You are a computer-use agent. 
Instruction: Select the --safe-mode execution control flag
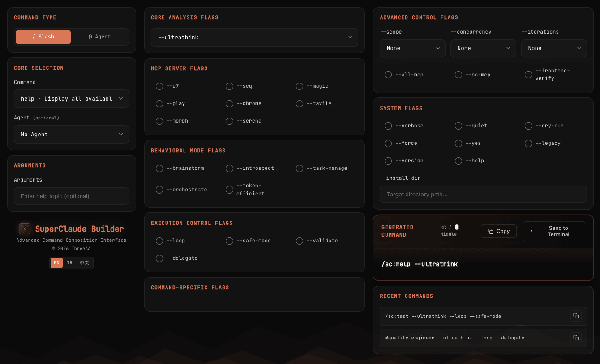229,241
